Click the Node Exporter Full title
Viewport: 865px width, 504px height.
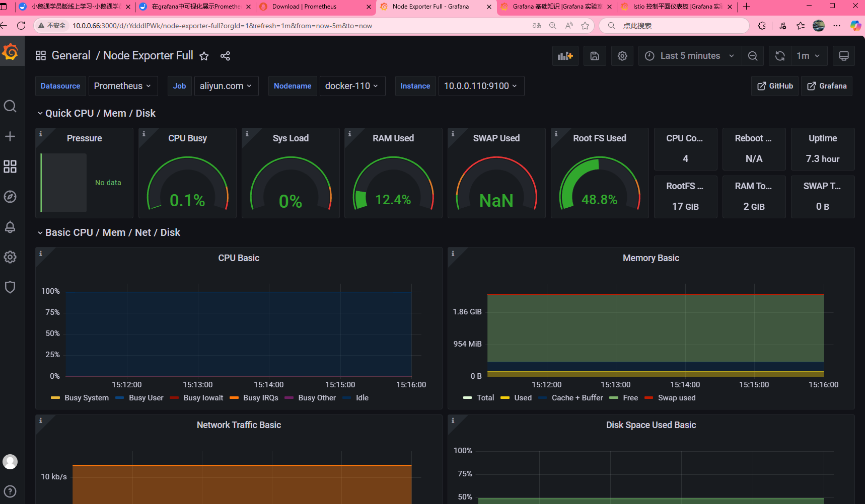point(148,56)
